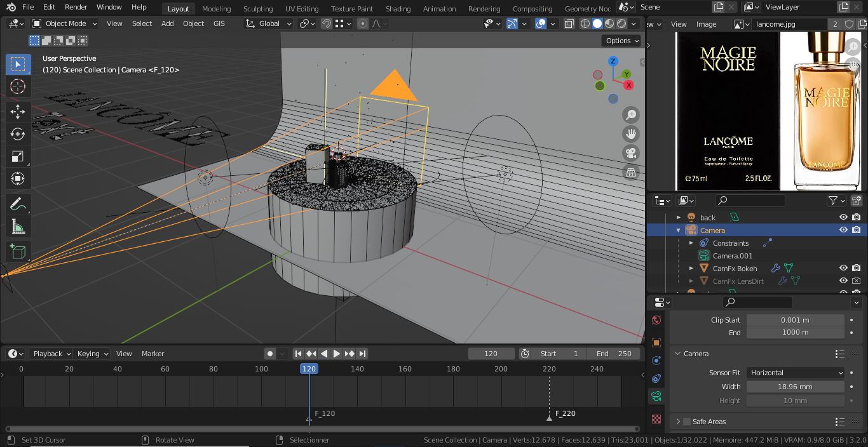Select the Move tool in toolbar
The height and width of the screenshot is (447, 868).
(18, 112)
